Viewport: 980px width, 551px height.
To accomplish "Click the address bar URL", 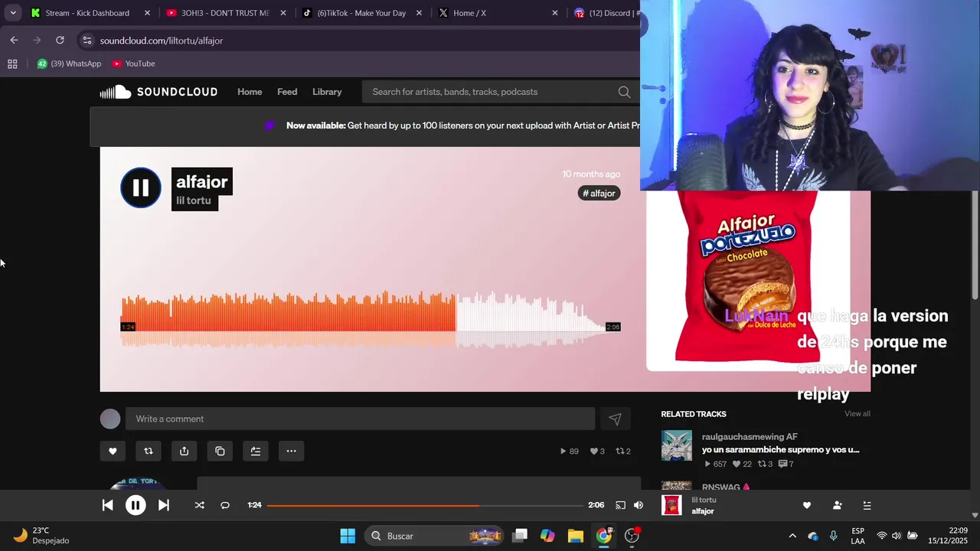I will pos(162,41).
